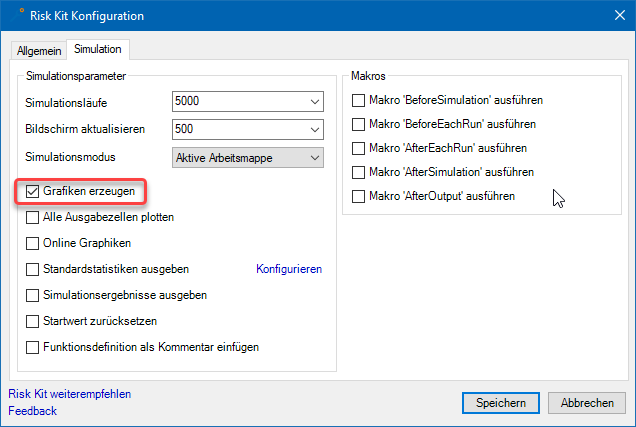The image size is (636, 427).
Task: Click the Risk Kit weiterempfehlen link
Action: [x=69, y=394]
